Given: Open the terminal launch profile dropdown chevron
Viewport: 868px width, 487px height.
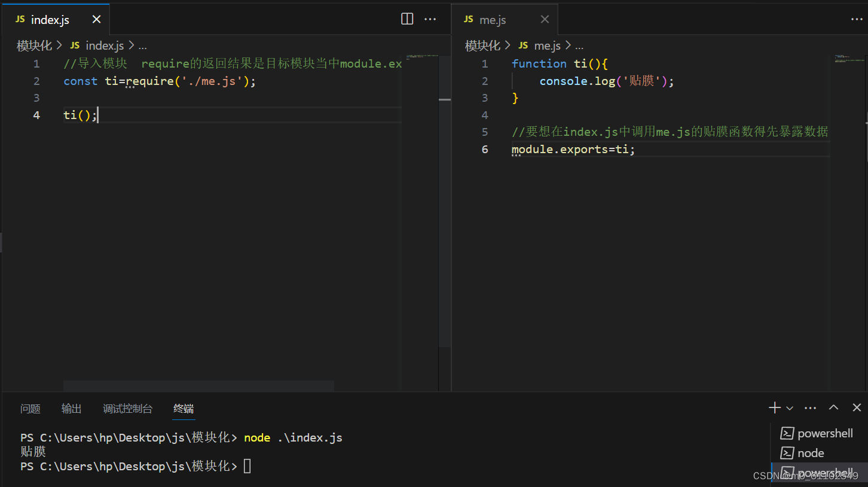Looking at the screenshot, I should point(789,407).
